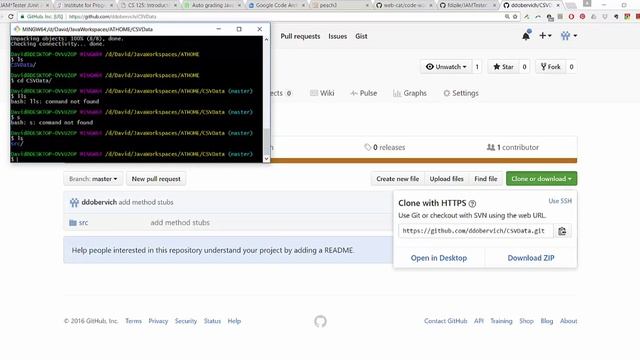This screenshot has width=640, height=360.
Task: Switch to the Pulse tab
Action: (364, 93)
